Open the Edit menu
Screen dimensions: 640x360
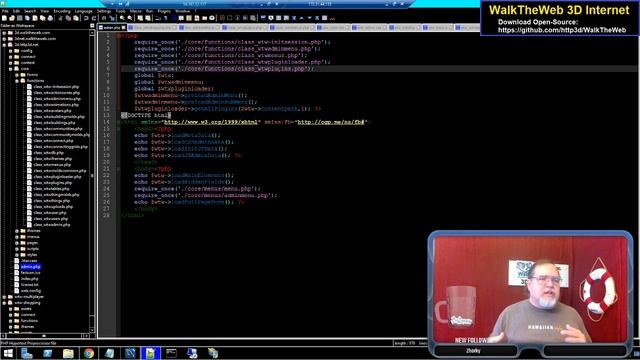click(16, 11)
